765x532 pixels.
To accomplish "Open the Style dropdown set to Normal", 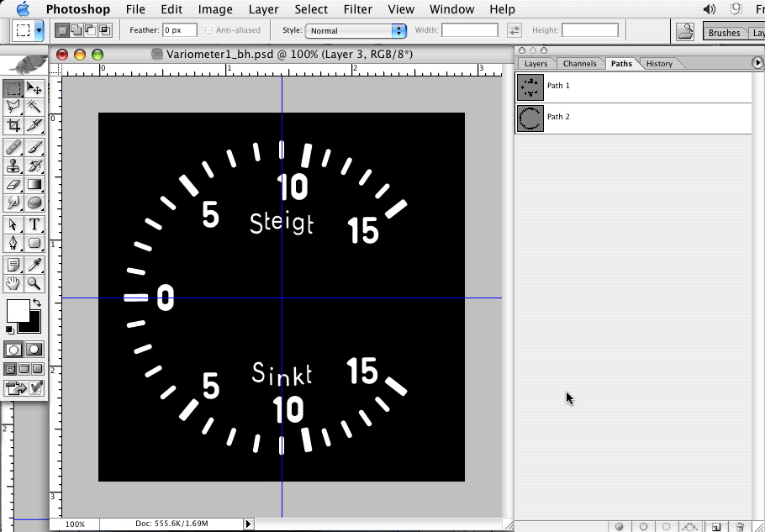I will [355, 30].
